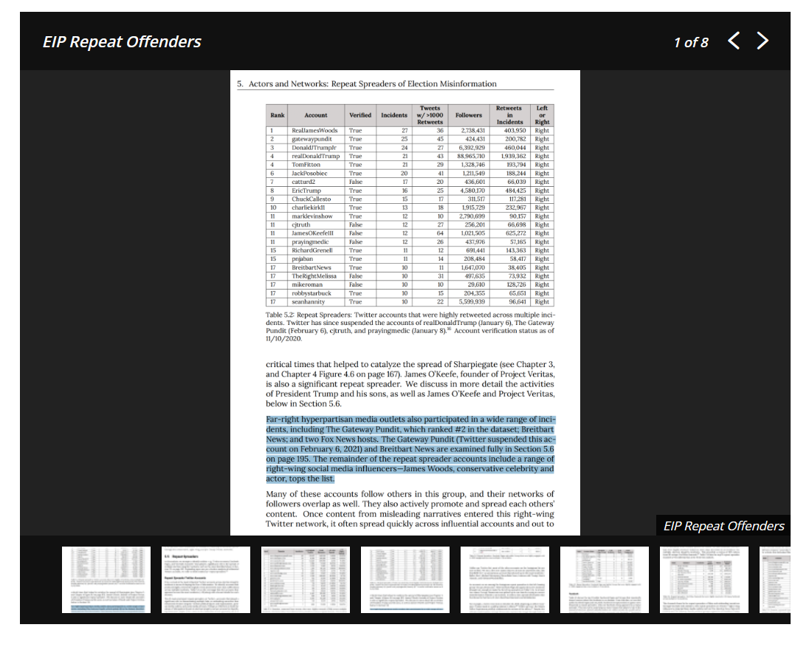Click the paragraph starting 'critical times that helped'
The width and height of the screenshot is (812, 650).
pos(410,384)
